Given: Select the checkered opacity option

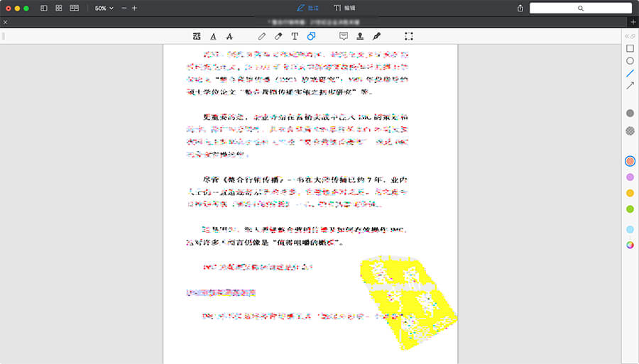Looking at the screenshot, I should click(x=630, y=131).
